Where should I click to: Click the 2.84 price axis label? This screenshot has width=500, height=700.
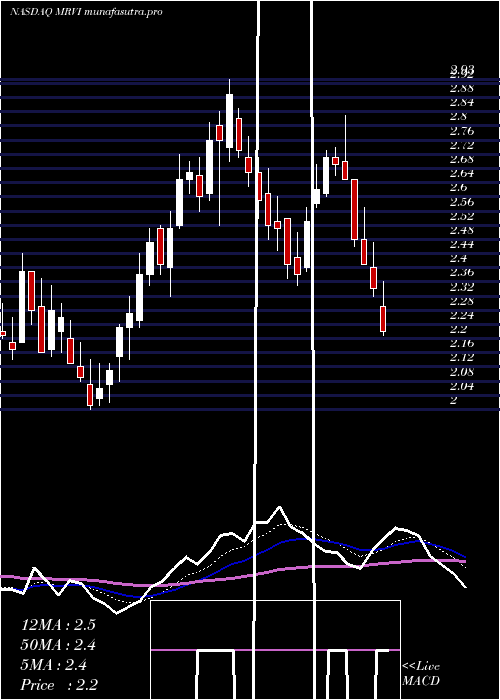pyautogui.click(x=462, y=103)
